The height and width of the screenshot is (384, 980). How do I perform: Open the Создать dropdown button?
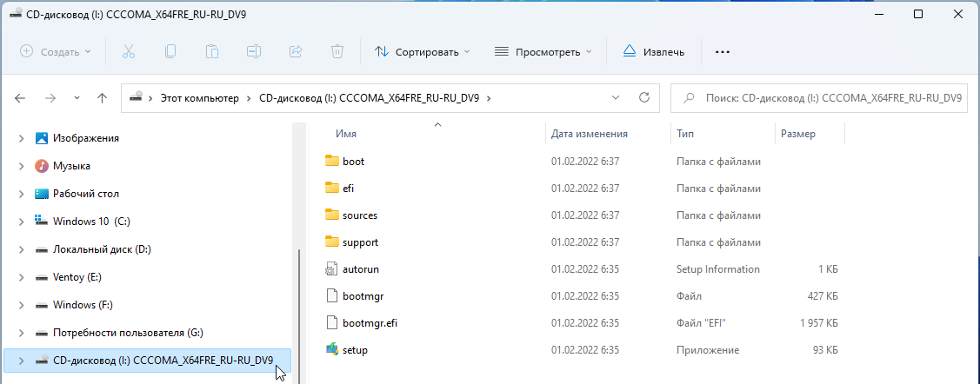(x=56, y=52)
